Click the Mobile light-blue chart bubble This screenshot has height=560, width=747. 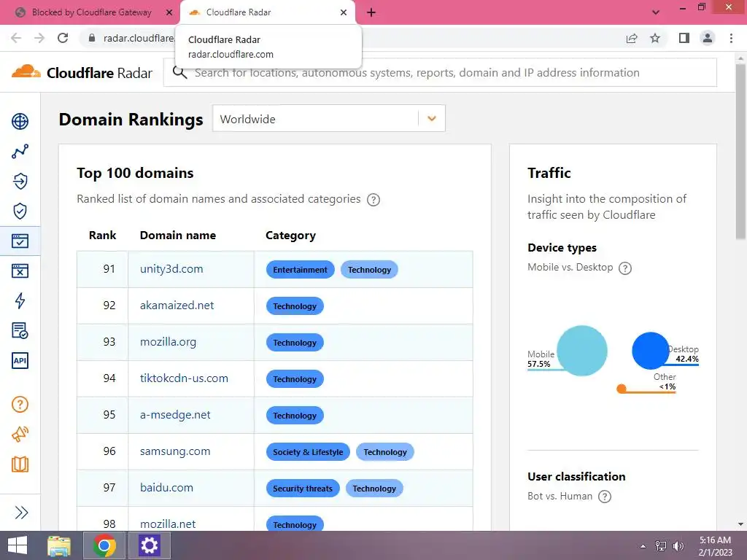pos(581,351)
